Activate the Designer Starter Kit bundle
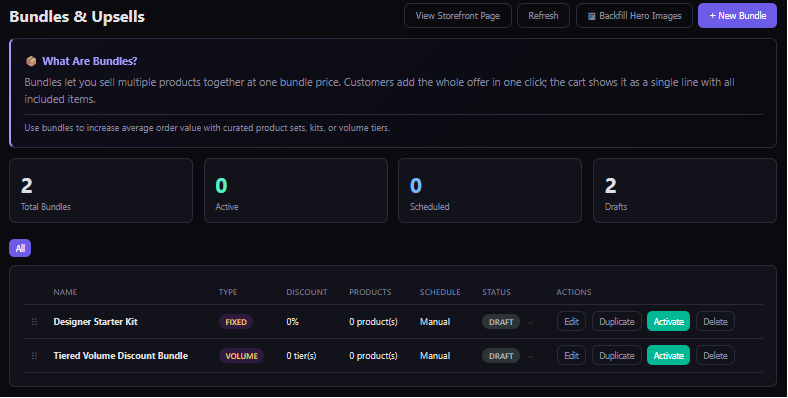The image size is (788, 398). pos(668,322)
